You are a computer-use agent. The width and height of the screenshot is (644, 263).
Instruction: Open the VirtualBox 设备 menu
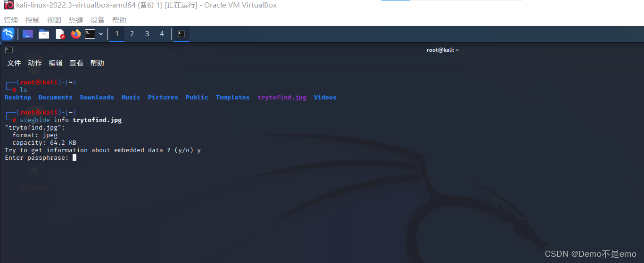(98, 20)
